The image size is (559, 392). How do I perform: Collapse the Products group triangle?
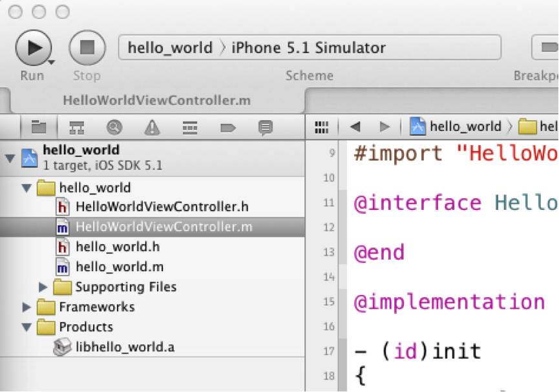coord(26,327)
